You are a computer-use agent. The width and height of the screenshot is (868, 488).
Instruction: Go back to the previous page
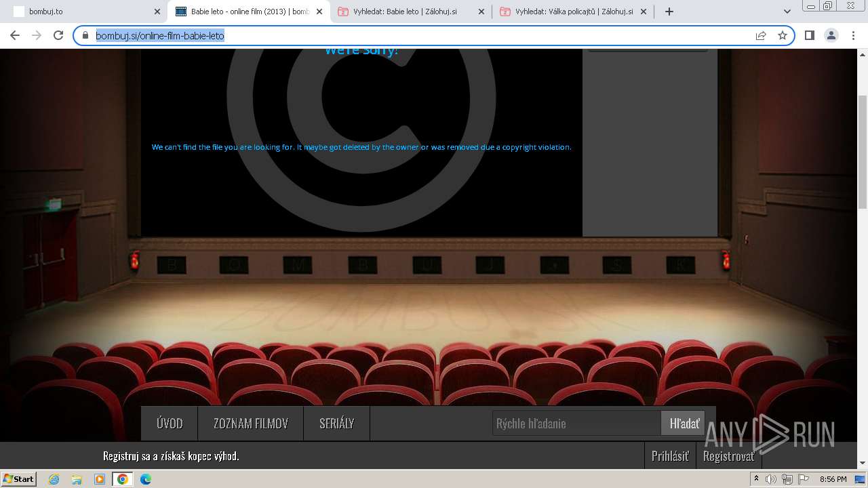click(x=15, y=35)
